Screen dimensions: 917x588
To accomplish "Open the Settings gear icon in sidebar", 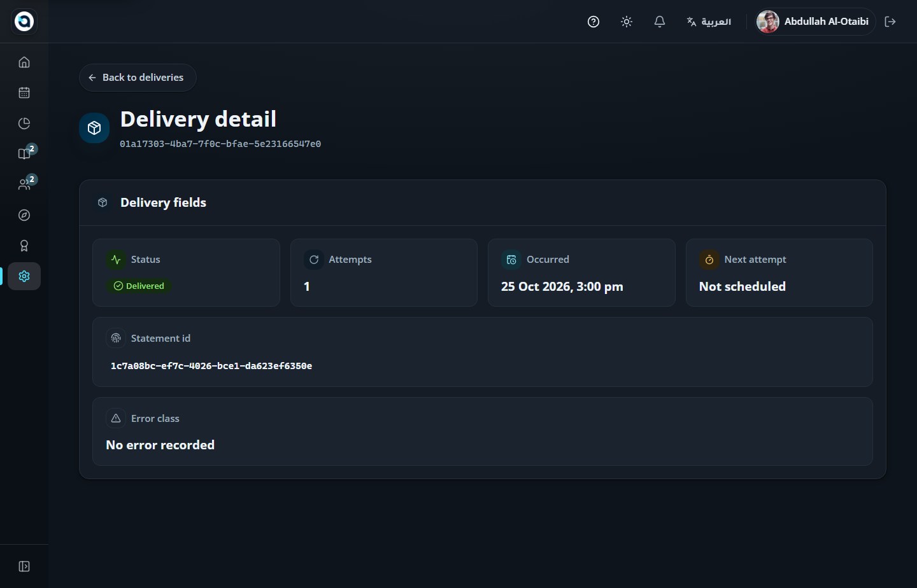I will (x=24, y=276).
